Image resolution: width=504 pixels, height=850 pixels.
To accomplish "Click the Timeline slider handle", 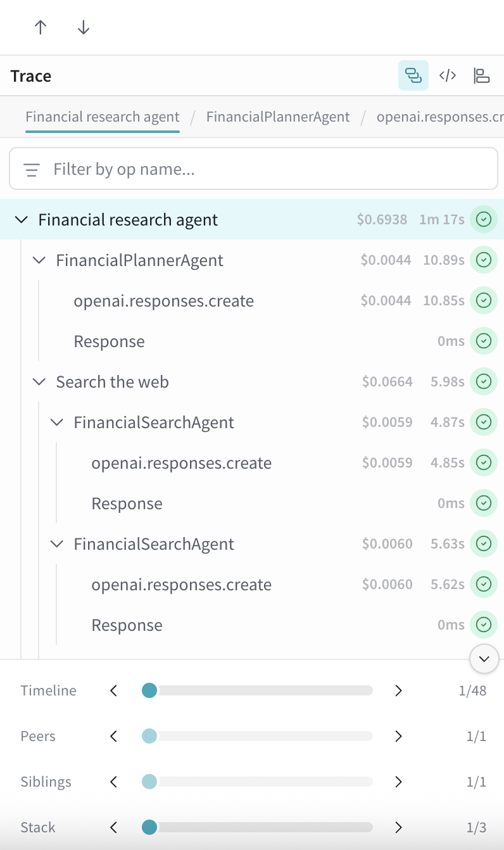I will pos(149,690).
